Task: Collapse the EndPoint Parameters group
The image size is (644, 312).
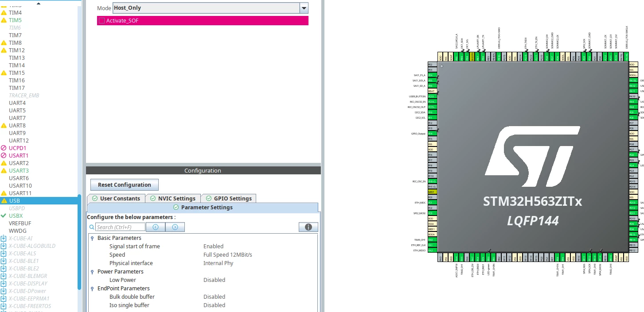Action: point(92,289)
